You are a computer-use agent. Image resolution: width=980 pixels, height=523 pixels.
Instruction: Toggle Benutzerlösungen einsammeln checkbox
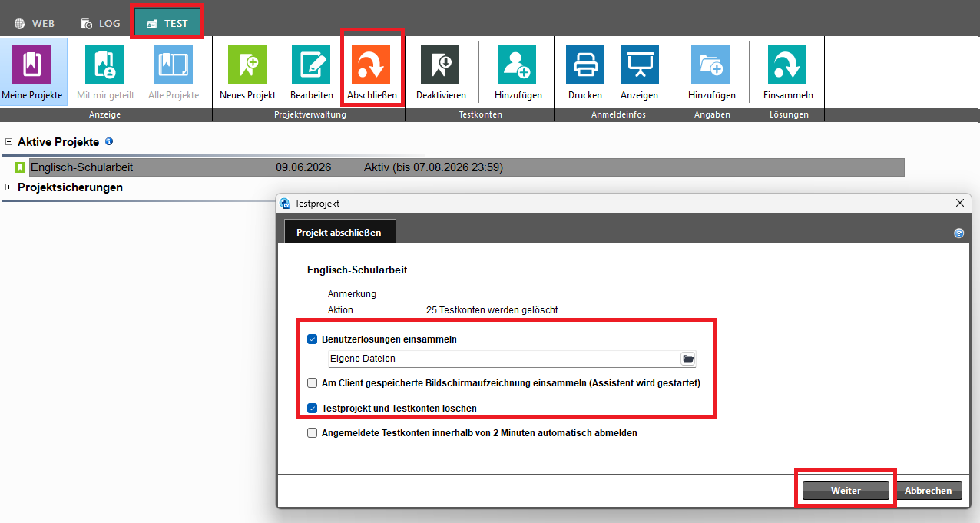click(x=312, y=339)
